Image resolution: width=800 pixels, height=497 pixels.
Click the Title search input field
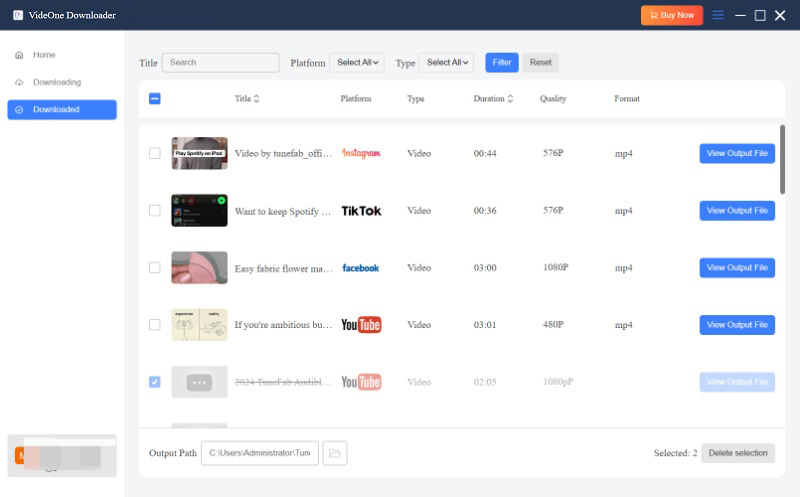coord(221,63)
